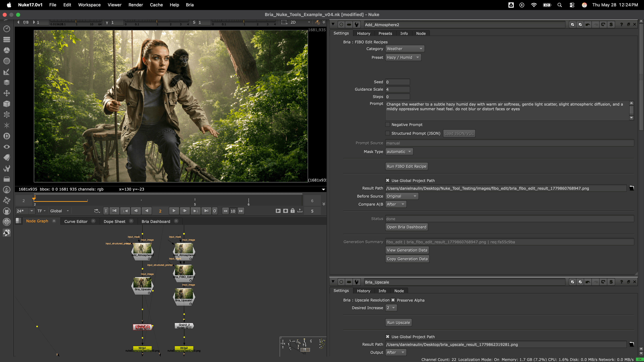
Task: Open the Desired Increase dropdown
Action: [391, 308]
